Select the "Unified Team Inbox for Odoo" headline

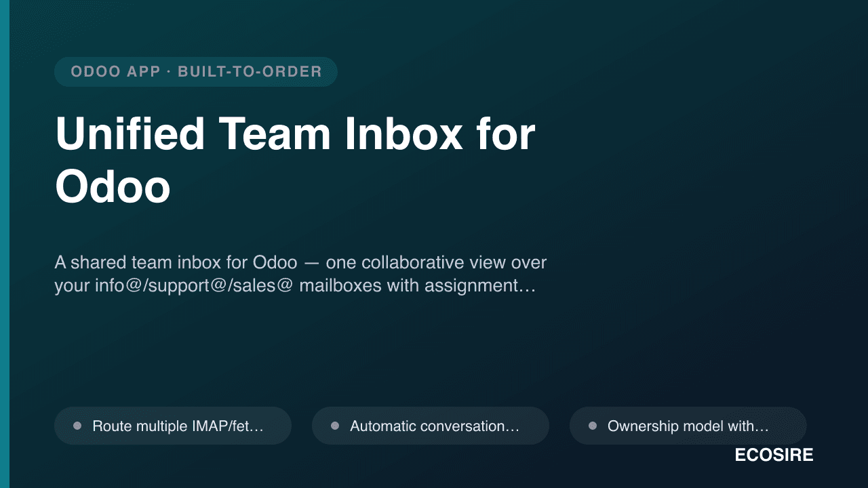point(296,160)
